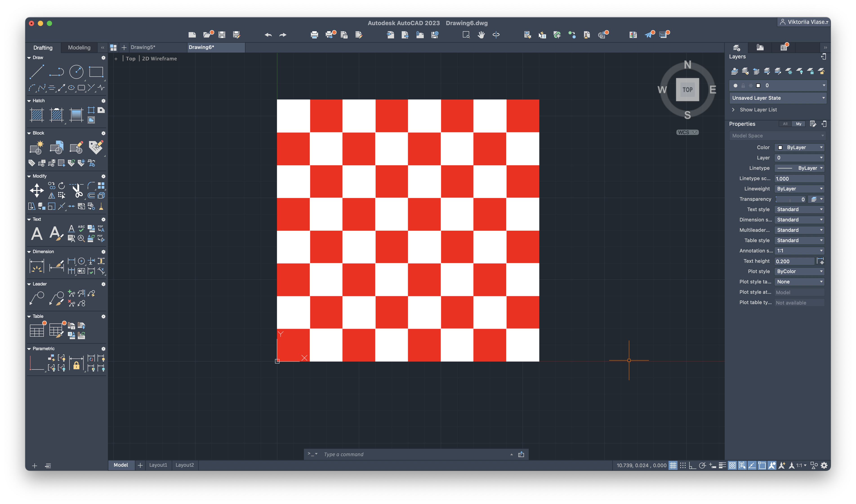Click the Trim scissors tool
This screenshot has width=856, height=504.
click(78, 190)
